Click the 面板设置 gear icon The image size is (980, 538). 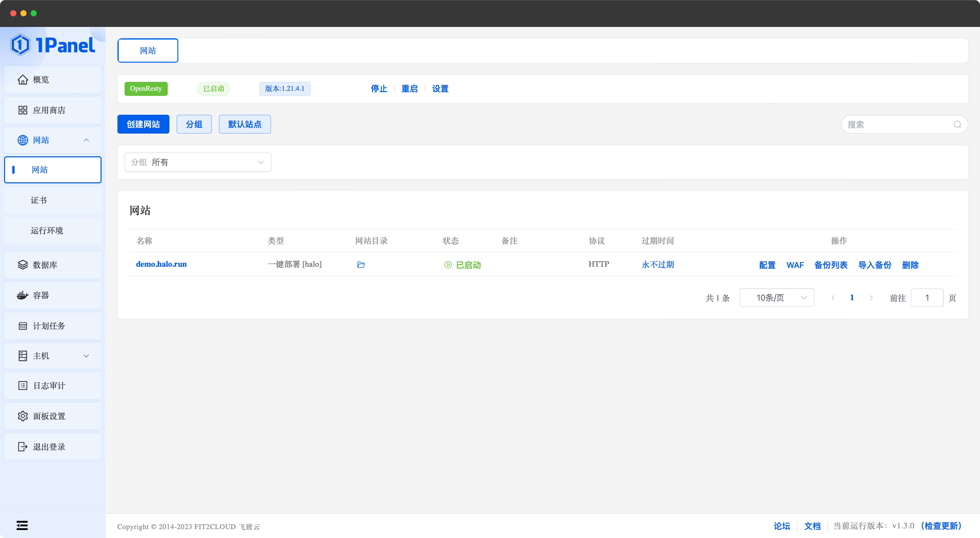point(22,416)
